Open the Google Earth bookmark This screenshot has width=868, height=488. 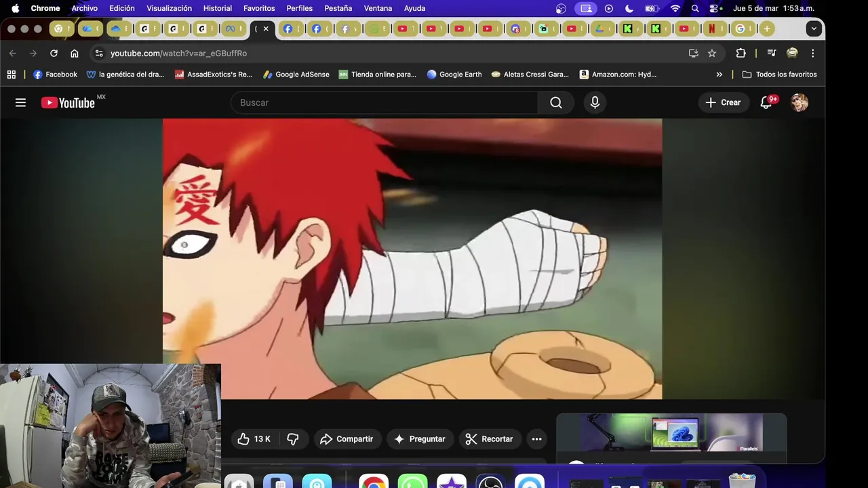[454, 75]
